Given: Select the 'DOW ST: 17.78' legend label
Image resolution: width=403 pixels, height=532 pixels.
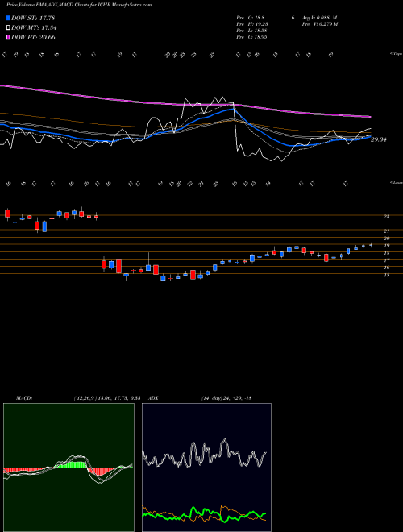Looking at the screenshot, I should 33,18.
